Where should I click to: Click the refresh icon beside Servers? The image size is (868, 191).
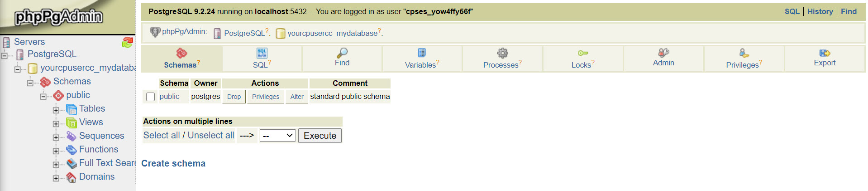(128, 42)
